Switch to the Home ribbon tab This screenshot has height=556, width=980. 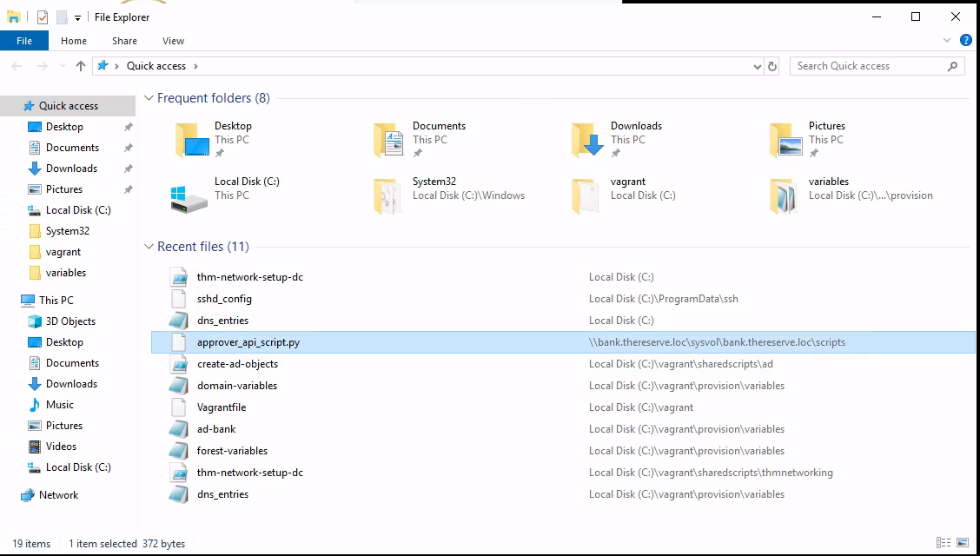[x=74, y=41]
